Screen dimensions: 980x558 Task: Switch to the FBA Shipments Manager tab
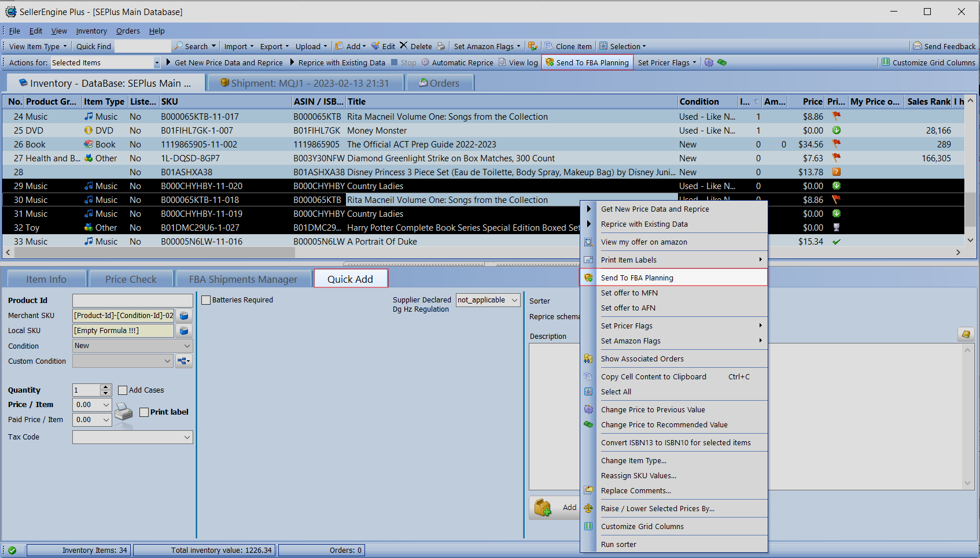(x=243, y=279)
